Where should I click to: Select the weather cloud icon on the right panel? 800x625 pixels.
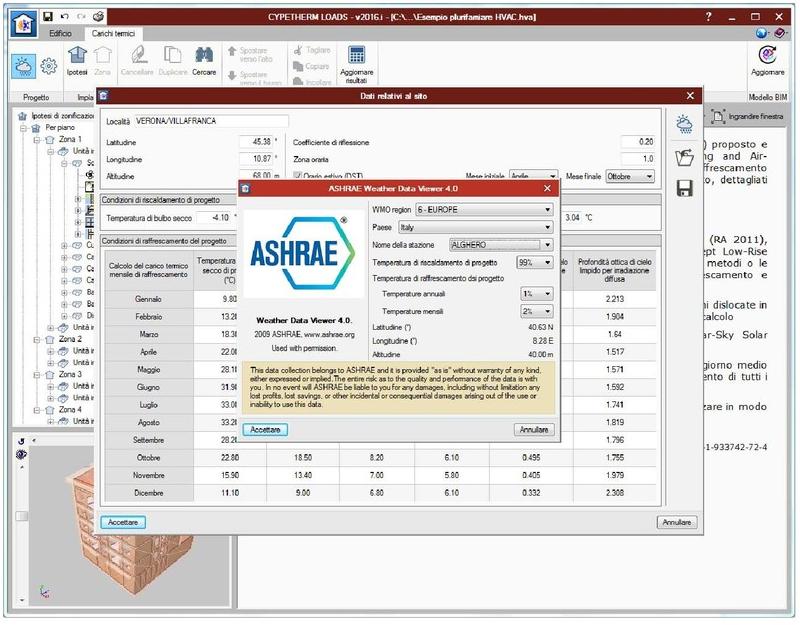point(684,124)
